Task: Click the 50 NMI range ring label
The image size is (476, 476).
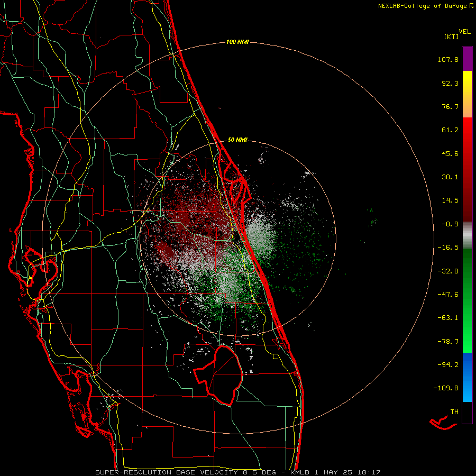Action: point(237,140)
